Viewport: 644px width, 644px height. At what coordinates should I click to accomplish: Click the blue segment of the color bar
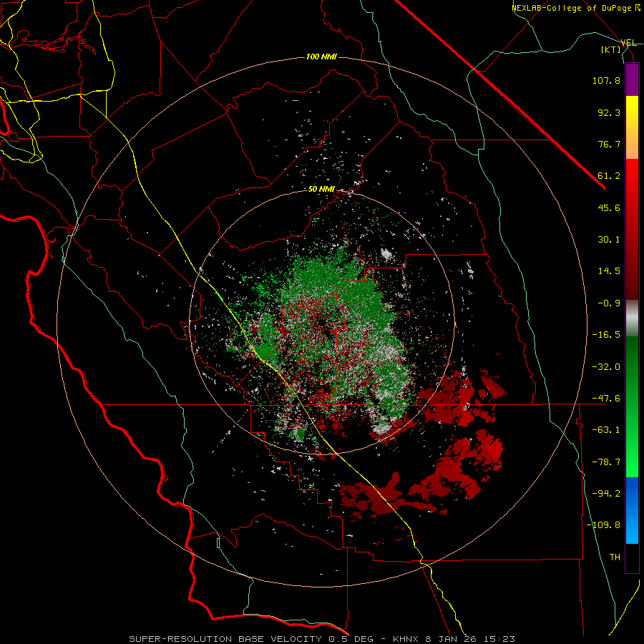pos(632,510)
